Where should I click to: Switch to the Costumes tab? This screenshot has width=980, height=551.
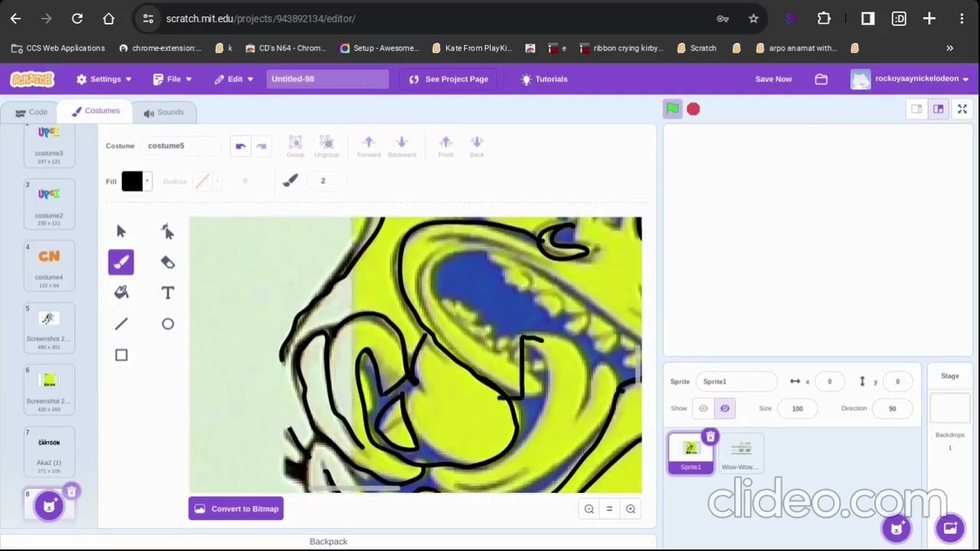click(x=96, y=111)
